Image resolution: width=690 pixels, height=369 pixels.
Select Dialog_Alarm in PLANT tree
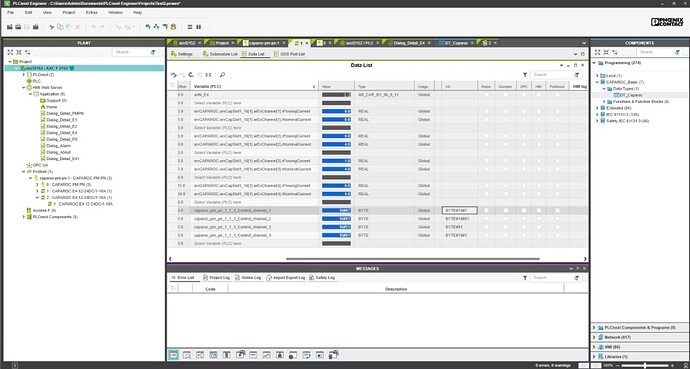(x=58, y=146)
